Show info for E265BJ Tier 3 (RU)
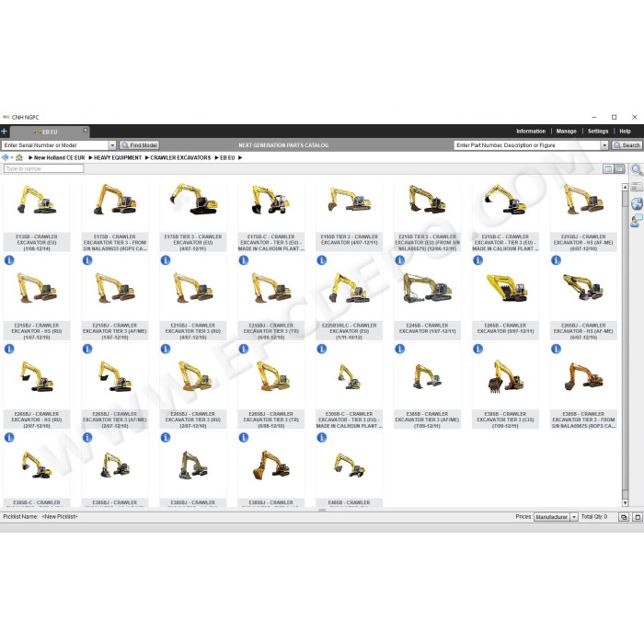 tap(165, 349)
